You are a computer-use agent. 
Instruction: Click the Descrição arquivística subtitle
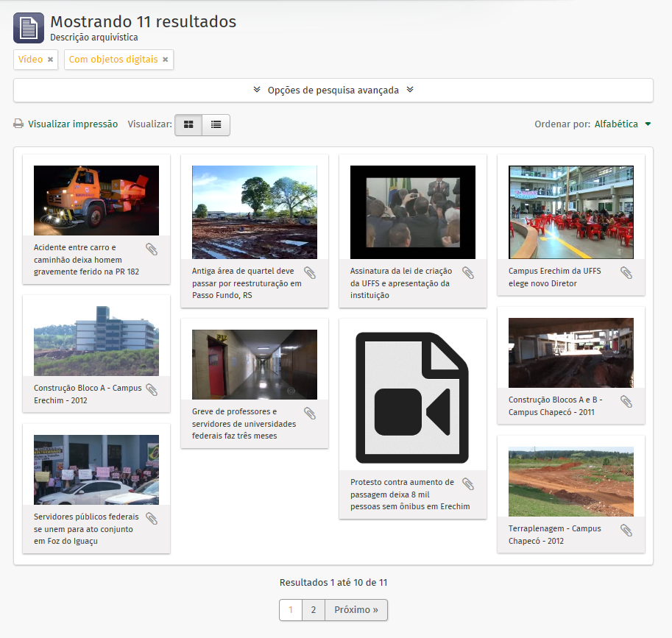pyautogui.click(x=94, y=38)
